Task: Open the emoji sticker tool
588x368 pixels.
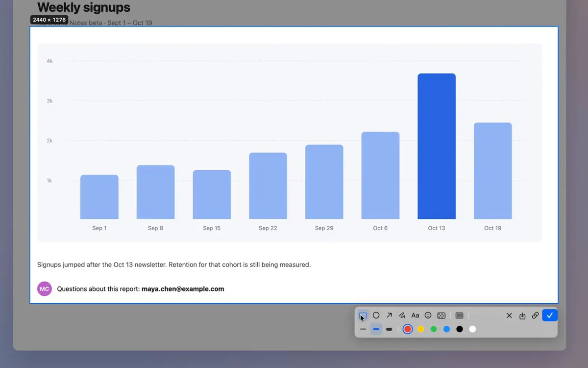Action: 428,315
